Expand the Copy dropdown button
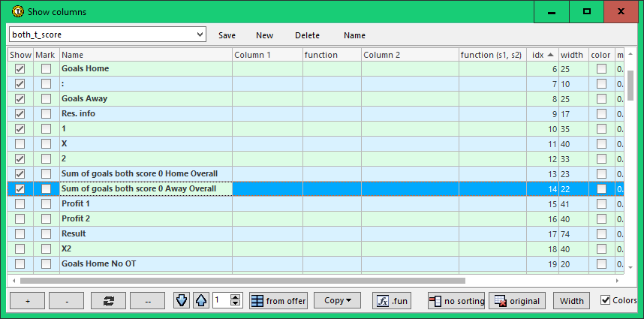Image resolution: width=644 pixels, height=319 pixels. (337, 301)
